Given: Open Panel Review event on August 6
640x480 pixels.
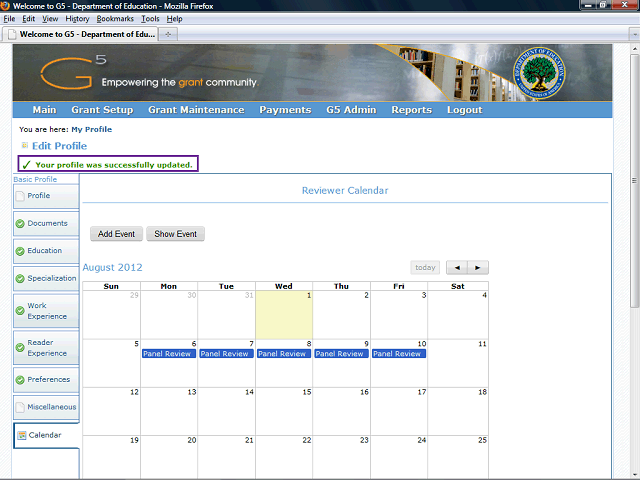Looking at the screenshot, I should pos(169,354).
